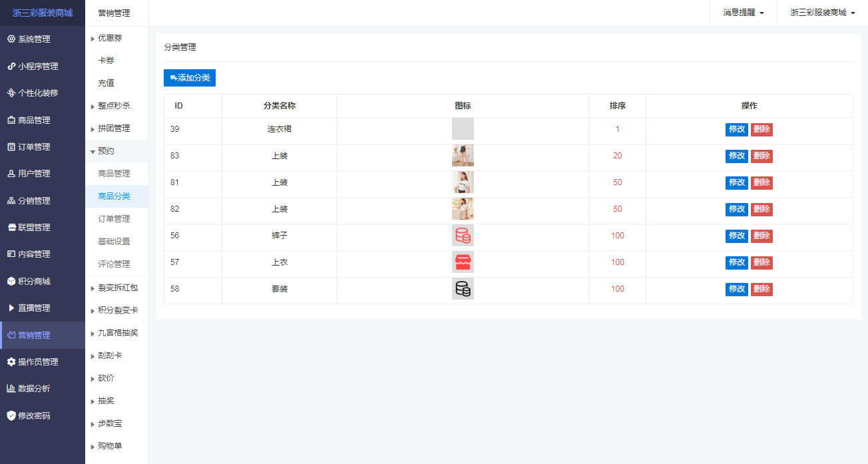Click the 内容管理 icon in sidebar
Viewport: 868px width, 464px height.
pyautogui.click(x=11, y=254)
